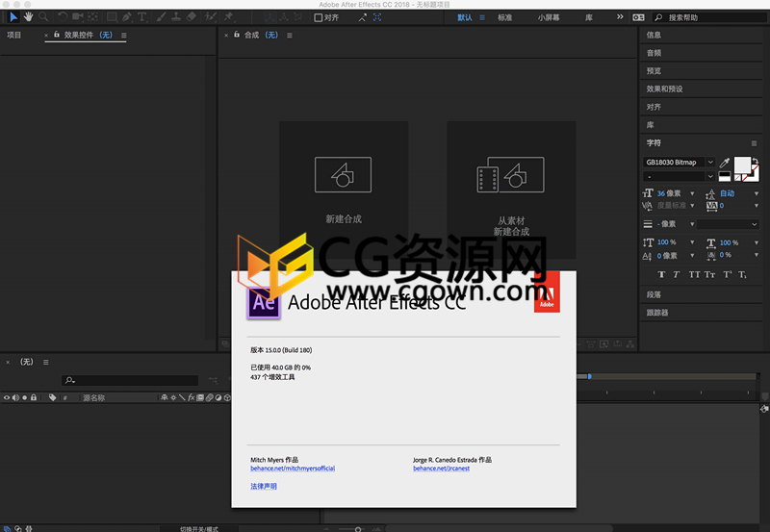This screenshot has height=532, width=770.
Task: Toggle Superscript text style
Action: coord(728,274)
